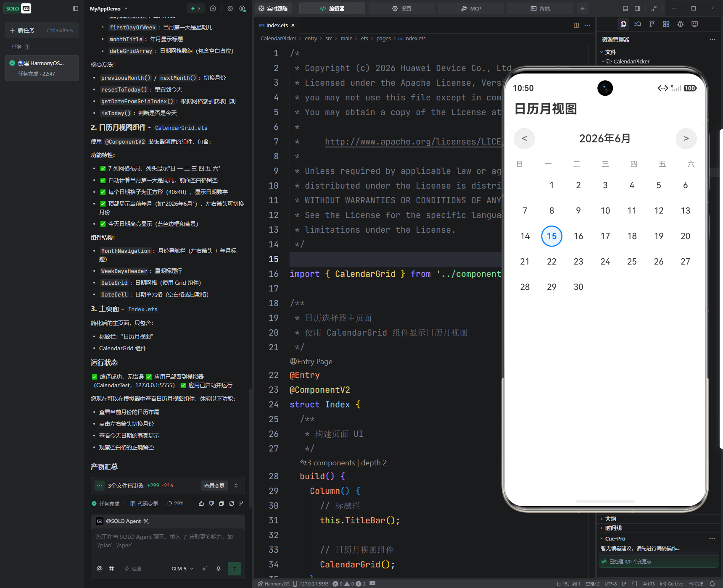Insert context with the # icon
This screenshot has width=723, height=588.
[111, 569]
